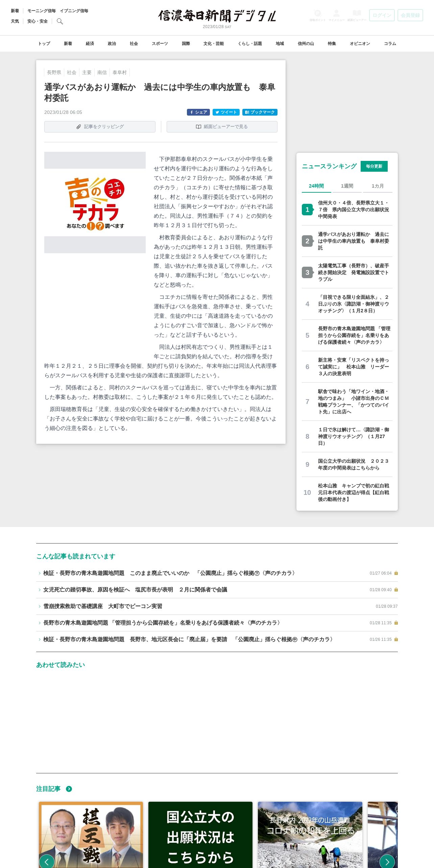Open article 雪崩捜索救助で基礎講座
The height and width of the screenshot is (868, 434).
tap(103, 606)
